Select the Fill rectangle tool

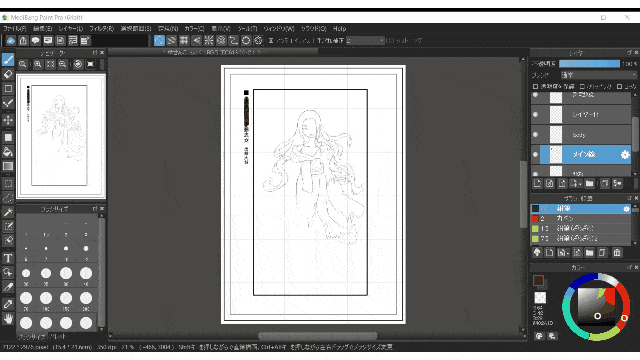click(8, 138)
